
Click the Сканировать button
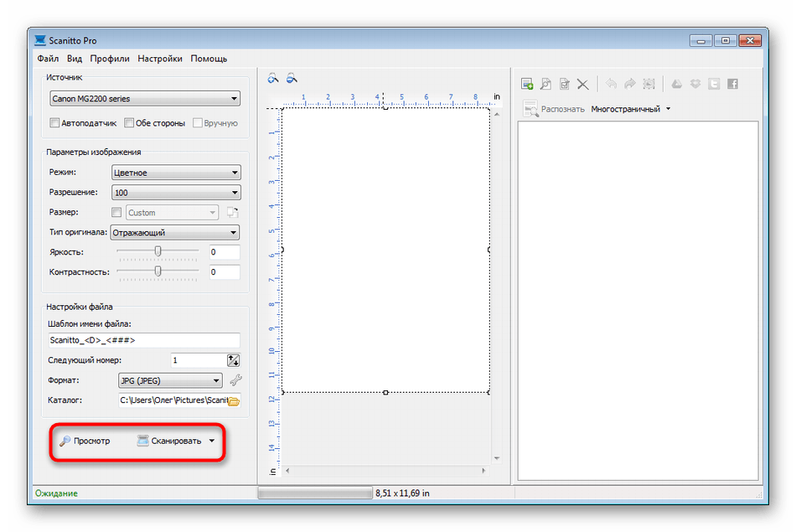tap(169, 441)
